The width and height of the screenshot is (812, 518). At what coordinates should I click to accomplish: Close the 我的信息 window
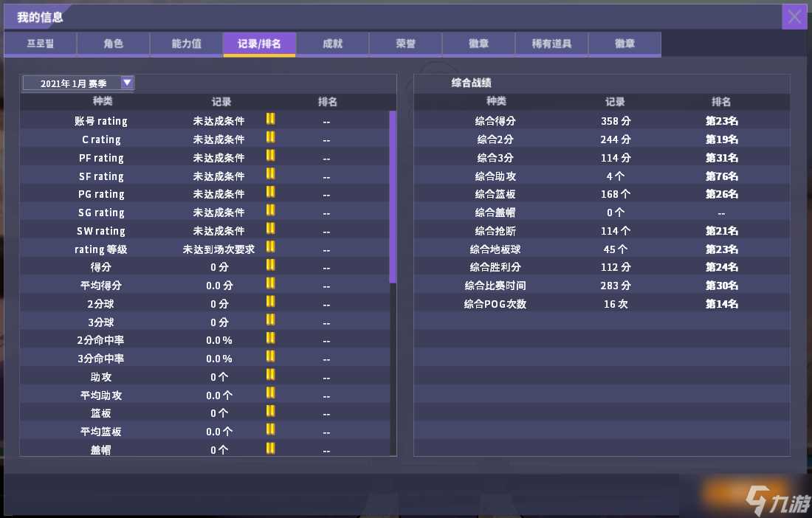click(x=794, y=17)
